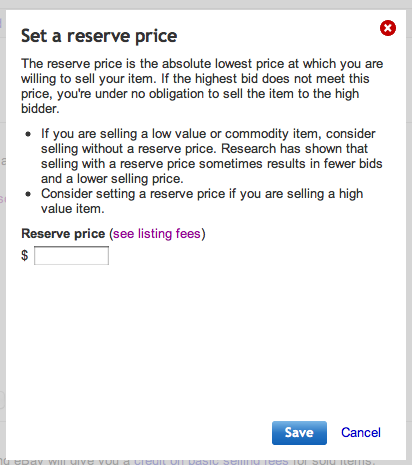Open background 'credit on basic selling fees' link

[x=211, y=462]
